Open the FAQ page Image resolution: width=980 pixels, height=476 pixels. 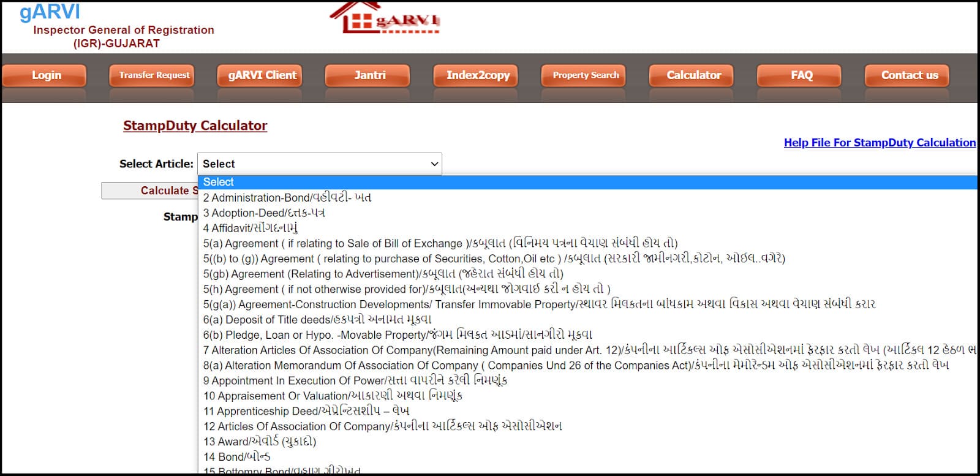click(x=801, y=75)
